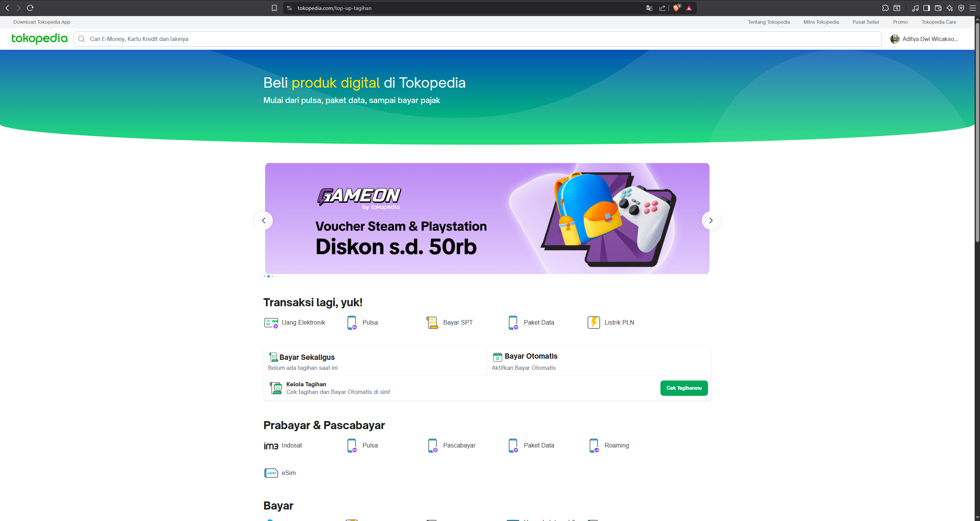Click the browser address bar URL

pyautogui.click(x=334, y=8)
